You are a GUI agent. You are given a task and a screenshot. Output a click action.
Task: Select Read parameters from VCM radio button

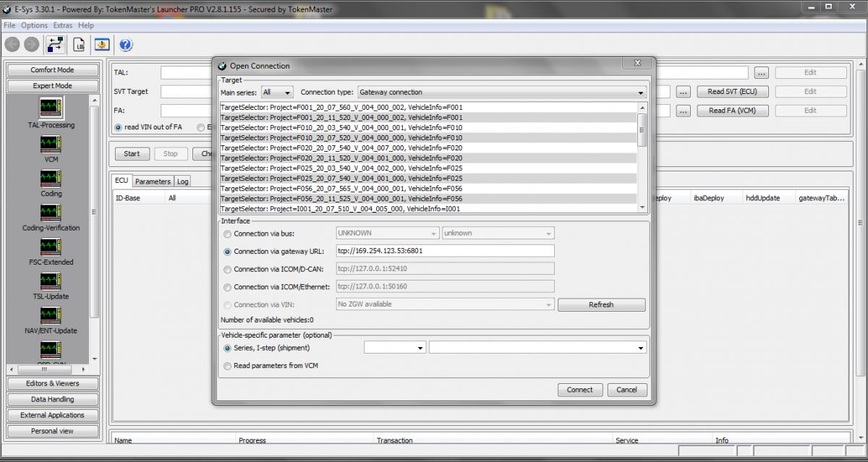[228, 366]
